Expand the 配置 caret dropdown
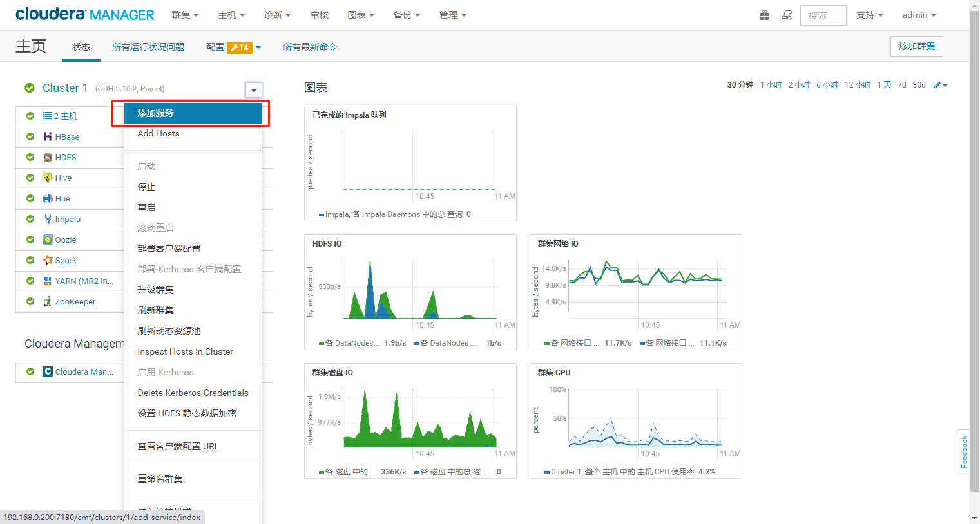The image size is (980, 524). tap(258, 48)
